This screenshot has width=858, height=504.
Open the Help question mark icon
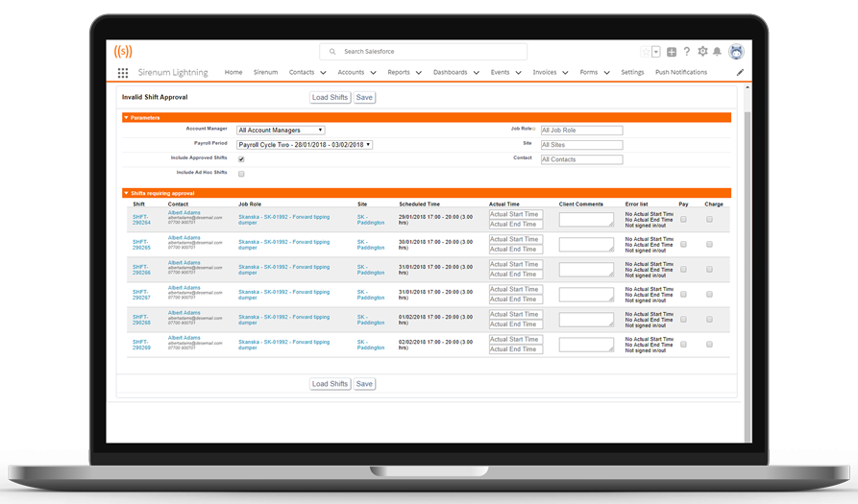(687, 52)
